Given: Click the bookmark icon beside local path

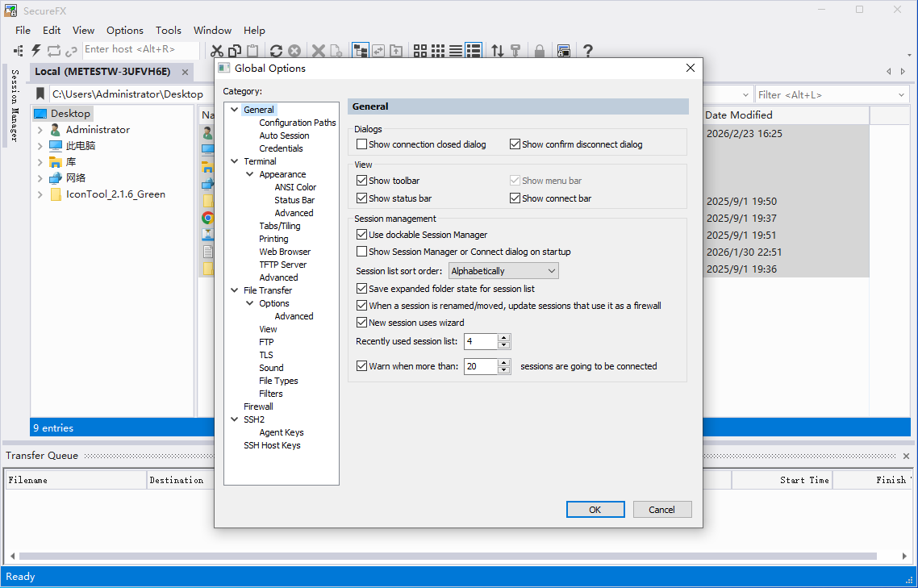Looking at the screenshot, I should click(40, 94).
